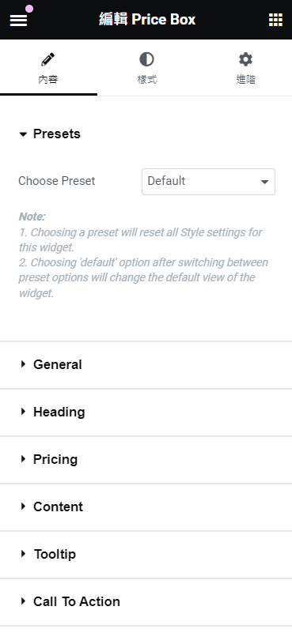
Task: Open the Choose Preset dropdown
Action: pos(208,182)
